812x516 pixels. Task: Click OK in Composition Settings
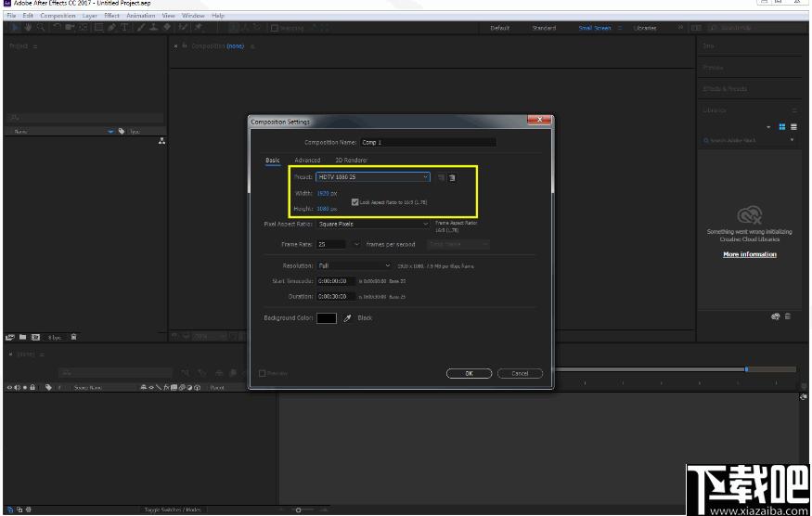coord(469,373)
